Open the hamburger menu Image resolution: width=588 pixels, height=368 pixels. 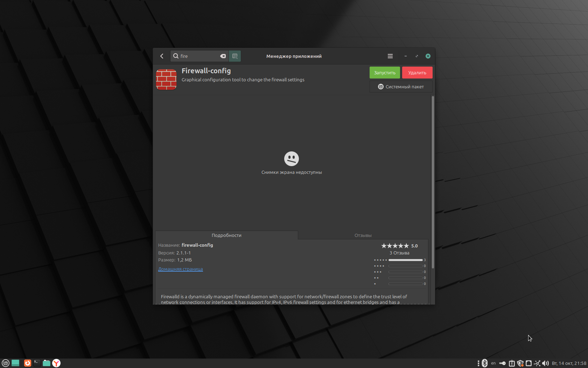(390, 56)
